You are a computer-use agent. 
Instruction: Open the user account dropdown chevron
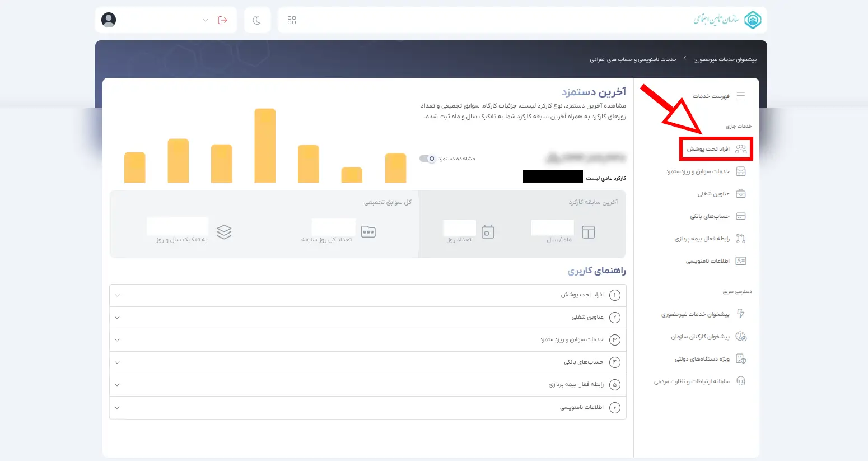coord(205,20)
